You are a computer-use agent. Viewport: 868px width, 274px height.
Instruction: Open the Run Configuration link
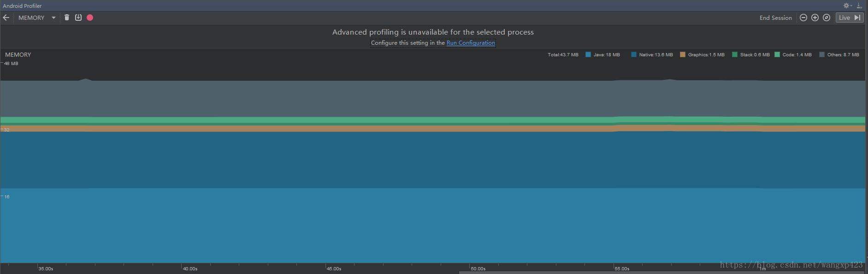click(471, 43)
